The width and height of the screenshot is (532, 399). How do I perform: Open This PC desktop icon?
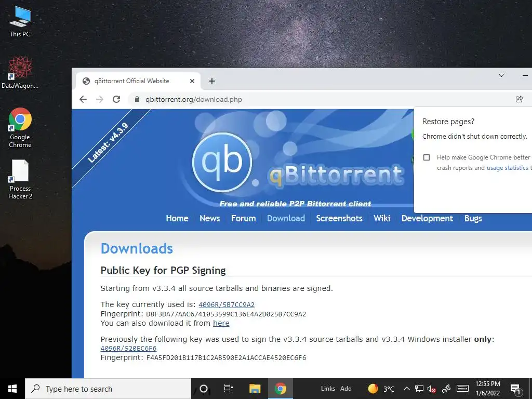coord(20,21)
